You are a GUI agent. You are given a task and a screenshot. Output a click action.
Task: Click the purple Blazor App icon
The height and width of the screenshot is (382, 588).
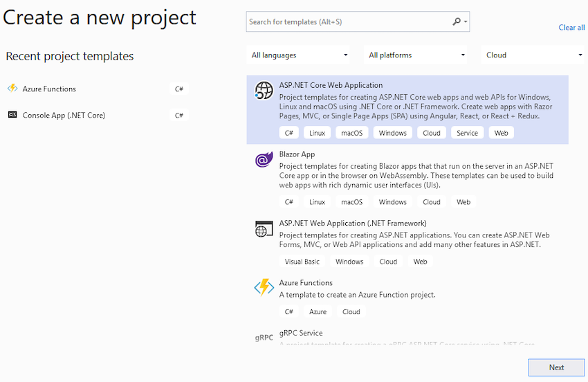point(264,159)
